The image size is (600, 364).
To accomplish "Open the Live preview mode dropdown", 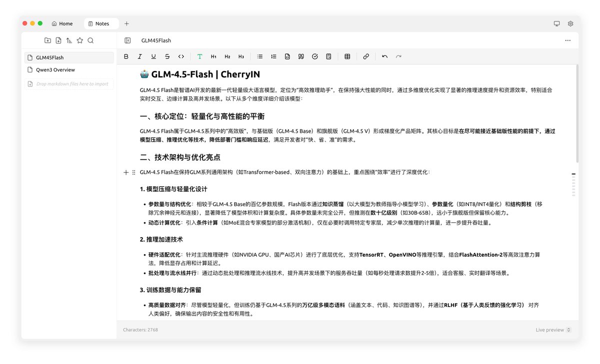I will 553,330.
